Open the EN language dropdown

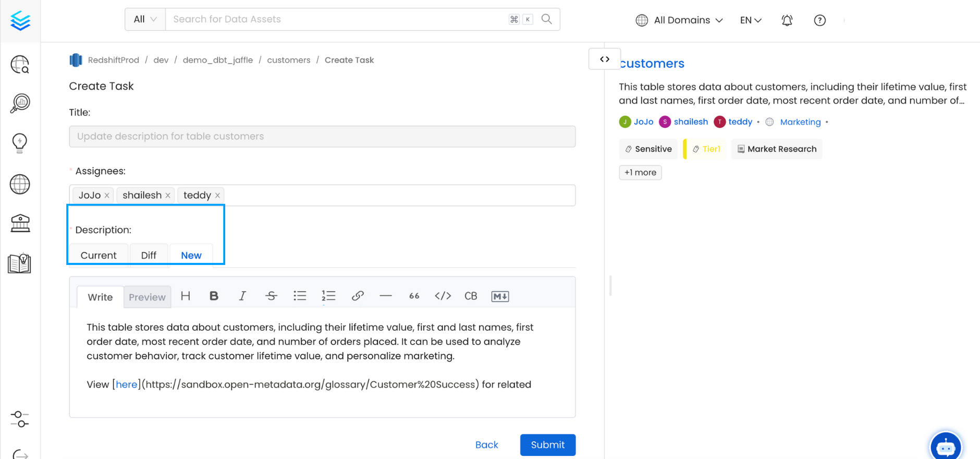tap(751, 20)
